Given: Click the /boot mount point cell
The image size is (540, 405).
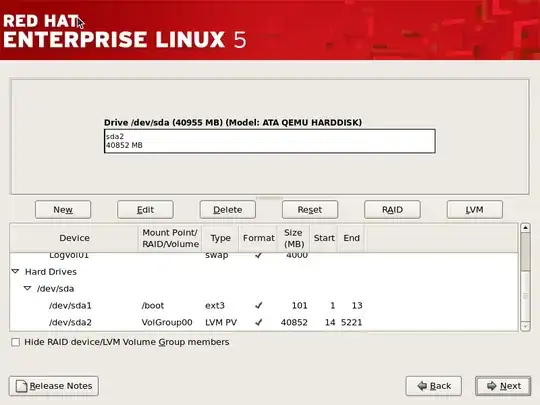Looking at the screenshot, I should (x=153, y=305).
